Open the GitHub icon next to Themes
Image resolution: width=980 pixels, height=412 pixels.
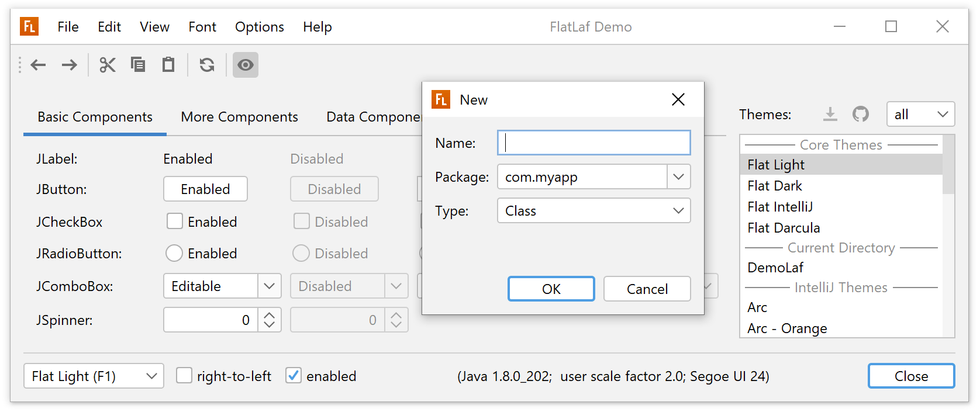(861, 114)
